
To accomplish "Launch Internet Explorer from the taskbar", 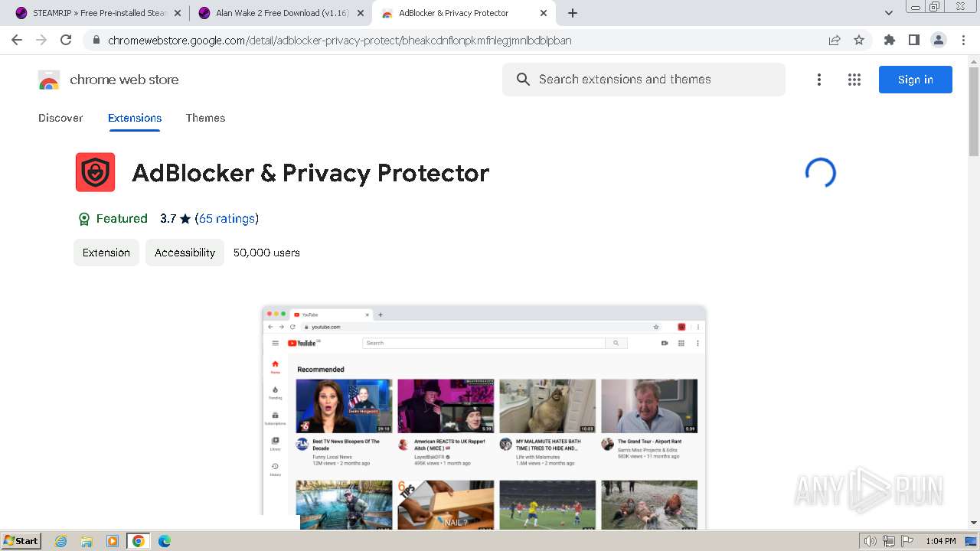I will [61, 541].
